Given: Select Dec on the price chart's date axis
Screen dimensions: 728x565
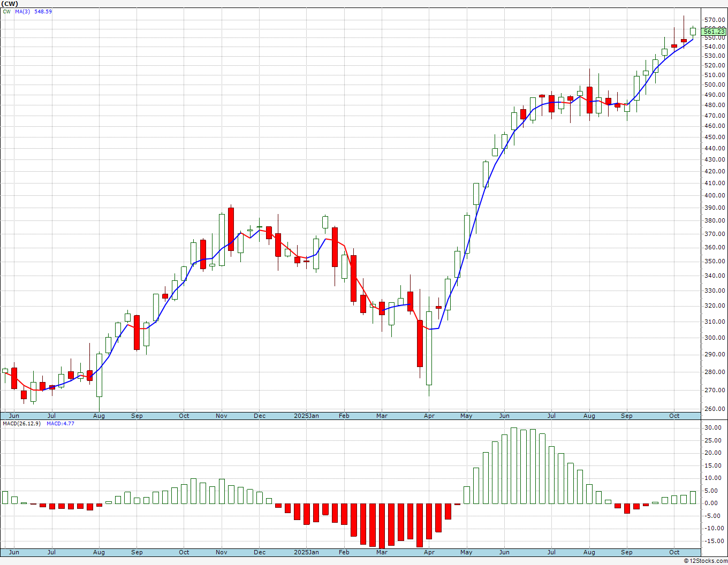Looking at the screenshot, I should point(260,416).
